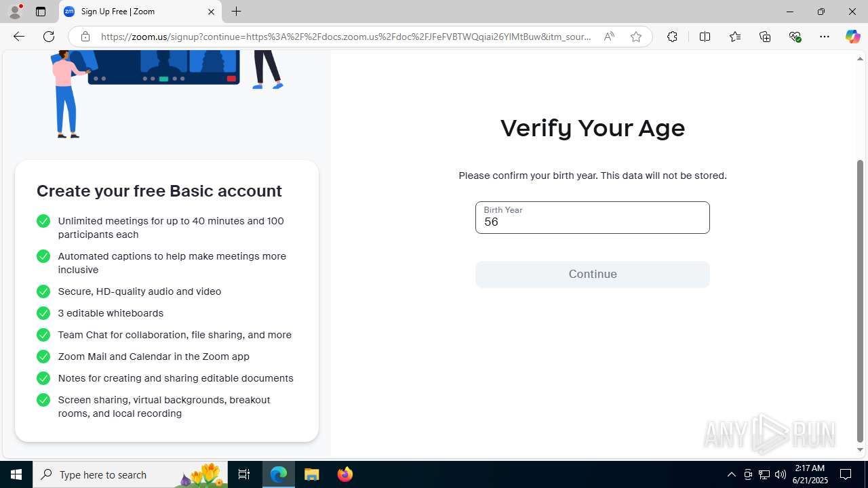Click '3 editable whiteboards' text
Image resolution: width=868 pixels, height=488 pixels.
click(x=111, y=313)
